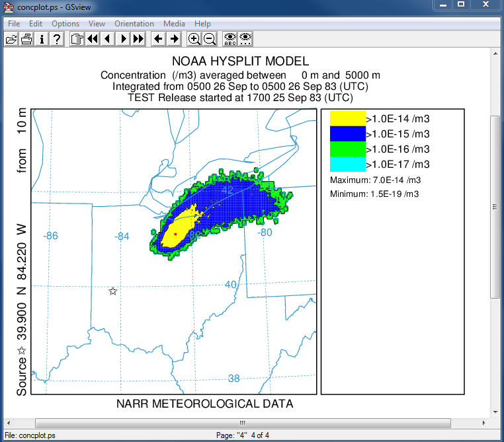
Task: Zoom out with magnifier minus icon
Action: point(210,39)
